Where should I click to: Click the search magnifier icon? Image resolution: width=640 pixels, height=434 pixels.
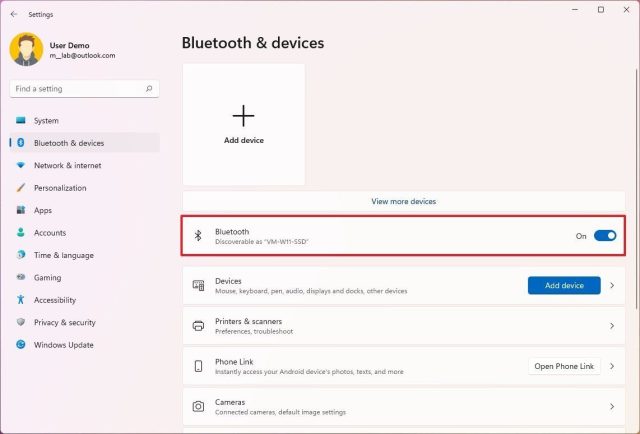point(149,89)
